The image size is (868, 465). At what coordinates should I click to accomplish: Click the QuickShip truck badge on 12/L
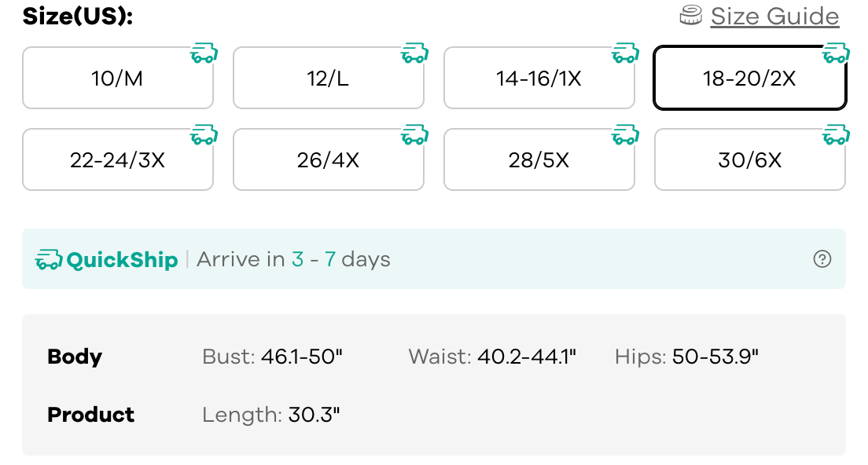coord(415,54)
